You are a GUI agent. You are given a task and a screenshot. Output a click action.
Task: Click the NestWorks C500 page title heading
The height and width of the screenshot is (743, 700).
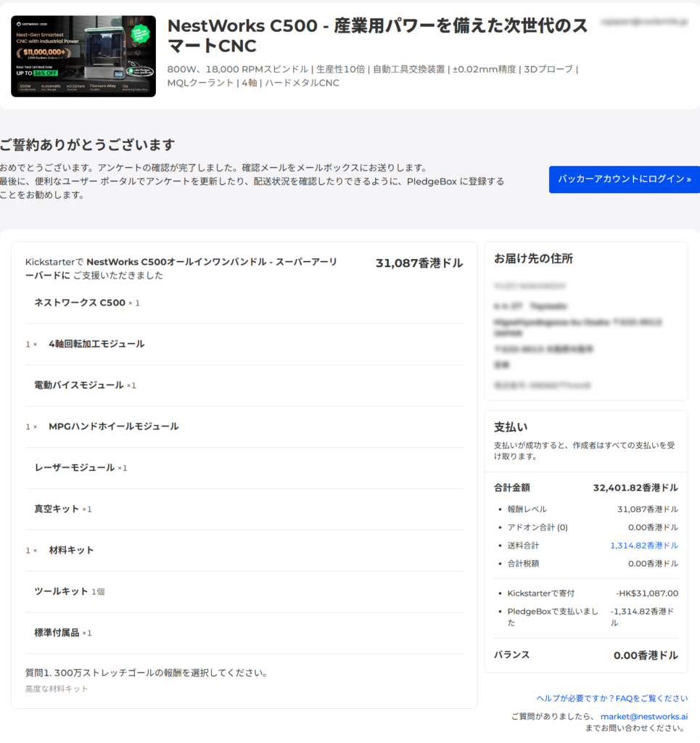(377, 36)
